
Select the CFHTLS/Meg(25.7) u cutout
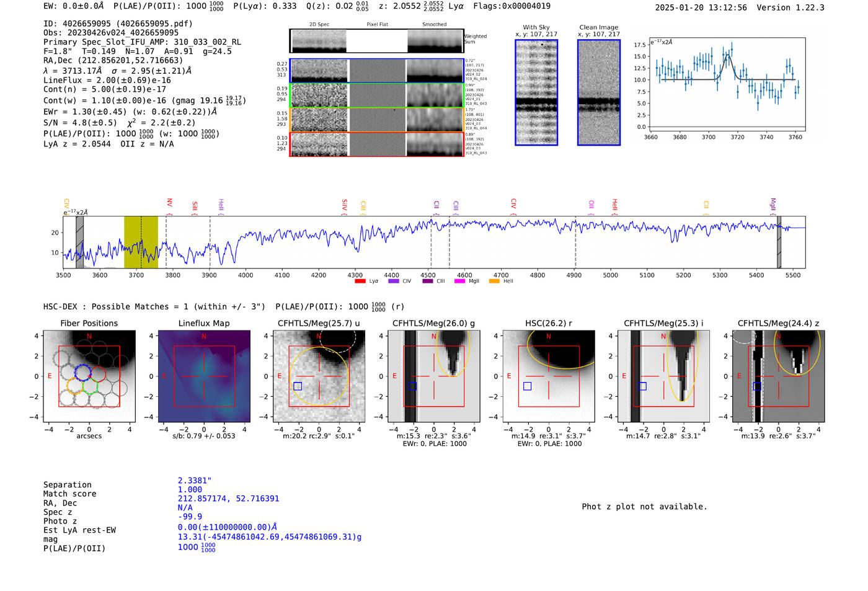(x=319, y=376)
